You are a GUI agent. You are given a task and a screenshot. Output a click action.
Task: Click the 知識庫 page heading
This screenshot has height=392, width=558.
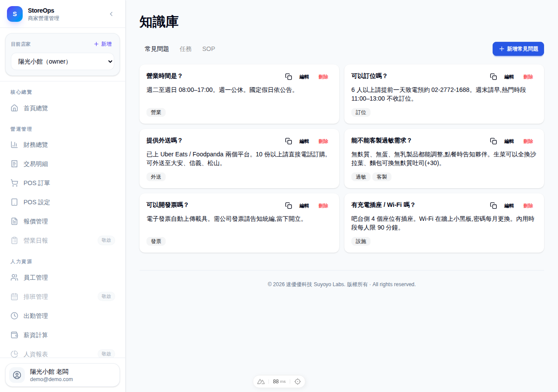pyautogui.click(x=159, y=22)
